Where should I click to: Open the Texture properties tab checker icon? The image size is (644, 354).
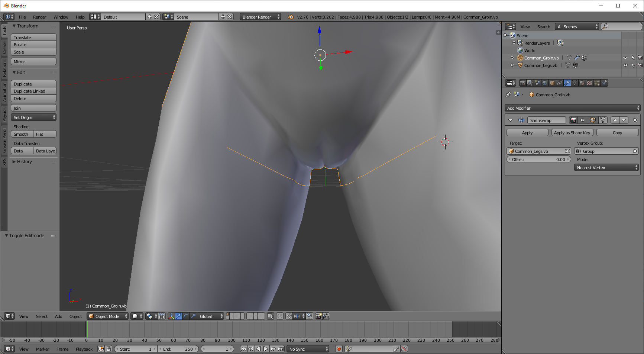pyautogui.click(x=589, y=83)
